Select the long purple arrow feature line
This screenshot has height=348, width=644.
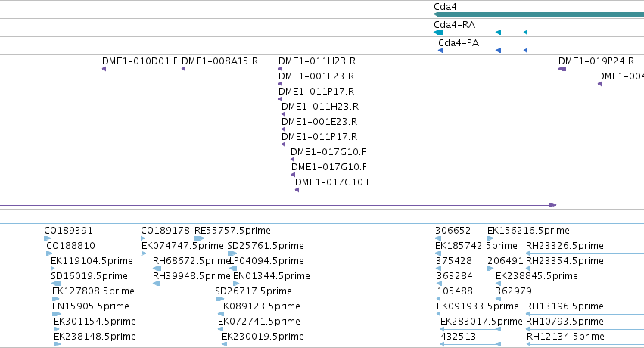278,205
